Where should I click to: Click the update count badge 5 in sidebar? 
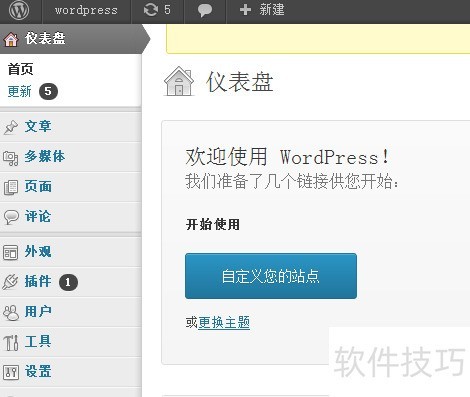click(48, 91)
